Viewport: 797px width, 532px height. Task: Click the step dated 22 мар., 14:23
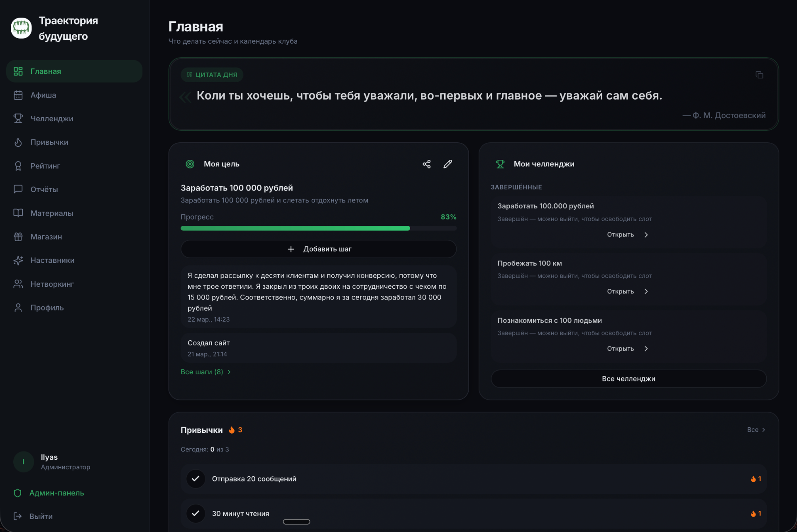(x=318, y=297)
